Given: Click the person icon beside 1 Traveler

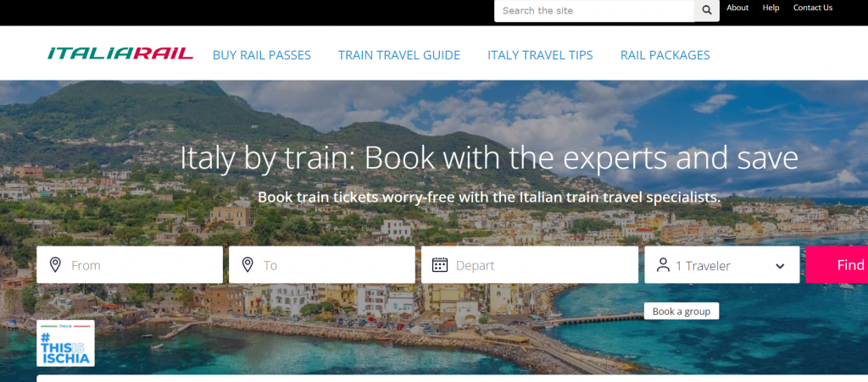Looking at the screenshot, I should (663, 265).
